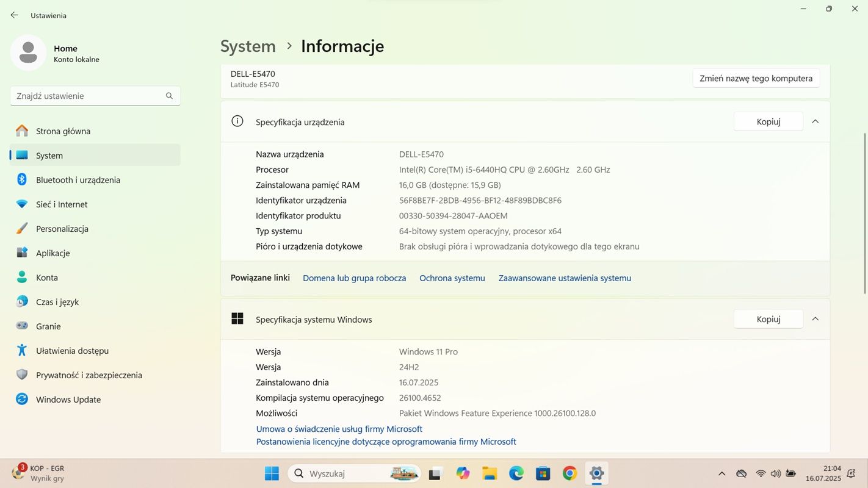Focus the Znajdź ustawienie search field
The width and height of the screenshot is (868, 488).
pos(95,96)
